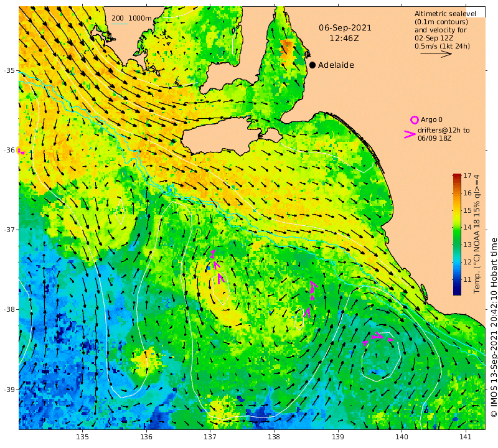Click the colorbar tick label '15'
This screenshot has height=448, width=498.
coord(467,210)
